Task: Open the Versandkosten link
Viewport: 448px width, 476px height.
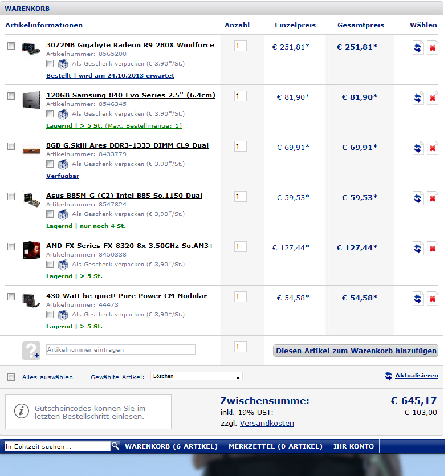Action: 267,423
